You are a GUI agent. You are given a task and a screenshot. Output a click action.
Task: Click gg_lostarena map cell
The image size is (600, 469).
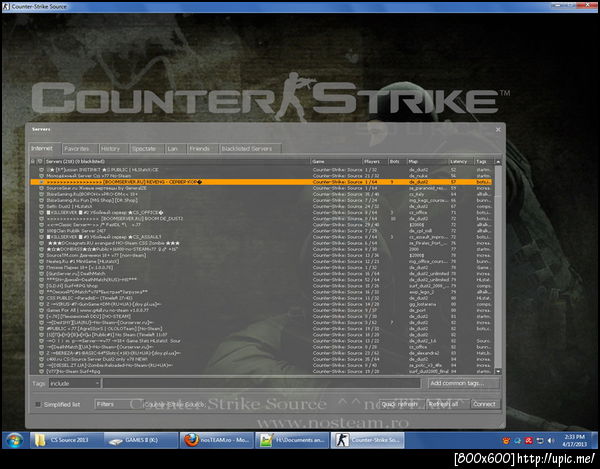coord(422,305)
